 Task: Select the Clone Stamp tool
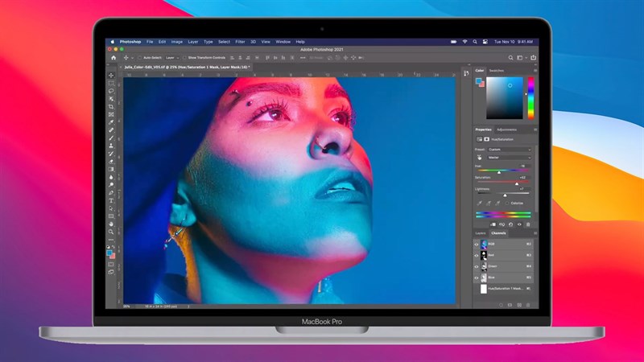(111, 146)
